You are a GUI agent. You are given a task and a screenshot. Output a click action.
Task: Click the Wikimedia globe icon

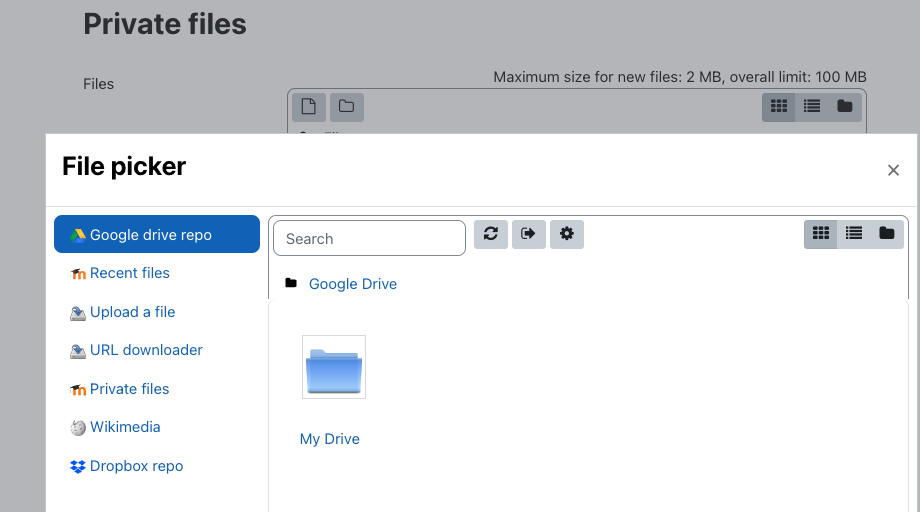78,428
